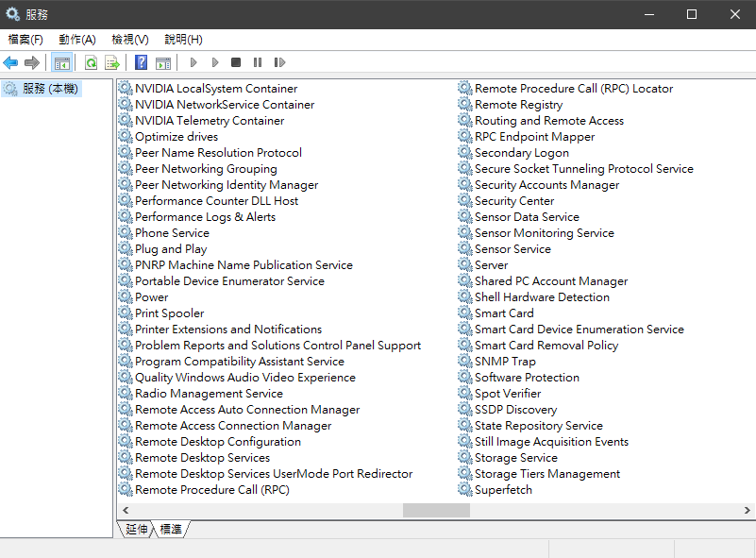This screenshot has height=558, width=756.
Task: Click the horizontal scrollbar left arrow
Action: pos(126,510)
